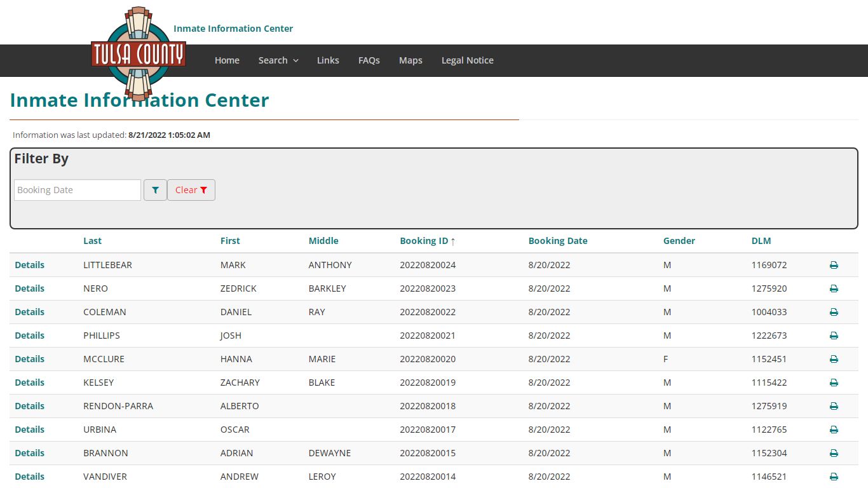The width and height of the screenshot is (868, 488).
Task: Open Details for PHILLIPS
Action: (x=30, y=335)
